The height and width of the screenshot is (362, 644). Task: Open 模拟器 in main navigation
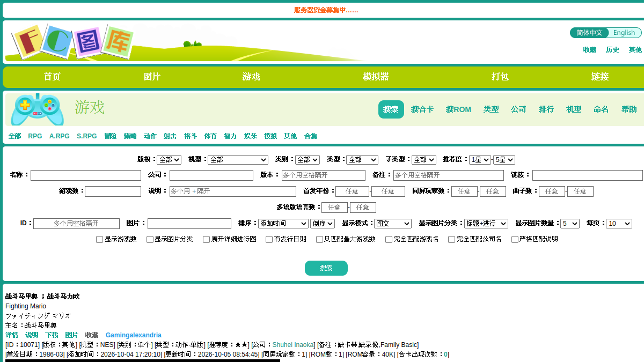[x=376, y=77]
